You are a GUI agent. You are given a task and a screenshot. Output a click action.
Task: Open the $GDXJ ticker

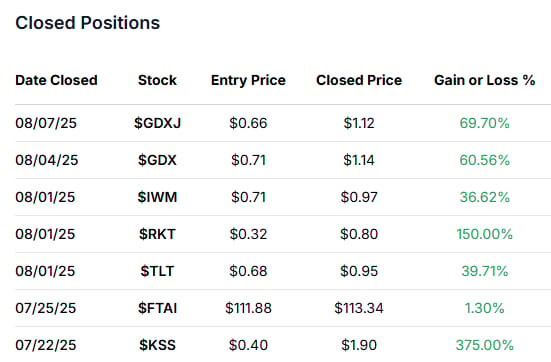pyautogui.click(x=157, y=123)
